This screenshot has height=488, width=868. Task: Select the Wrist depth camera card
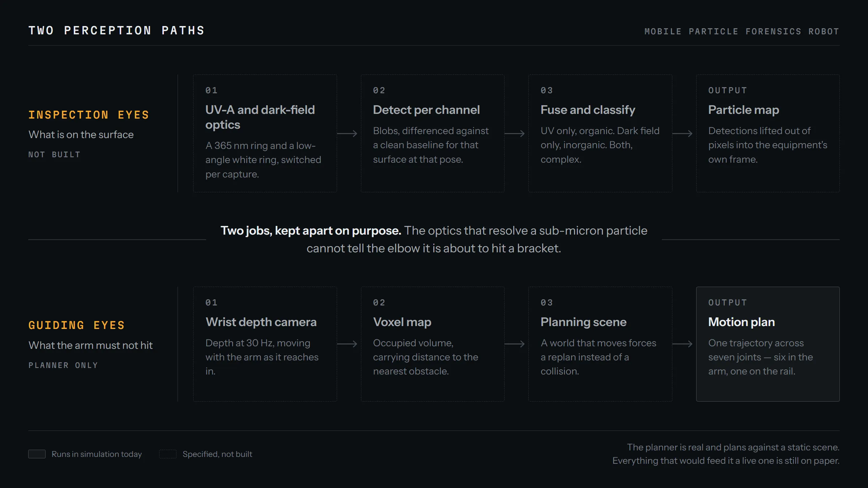coord(265,344)
